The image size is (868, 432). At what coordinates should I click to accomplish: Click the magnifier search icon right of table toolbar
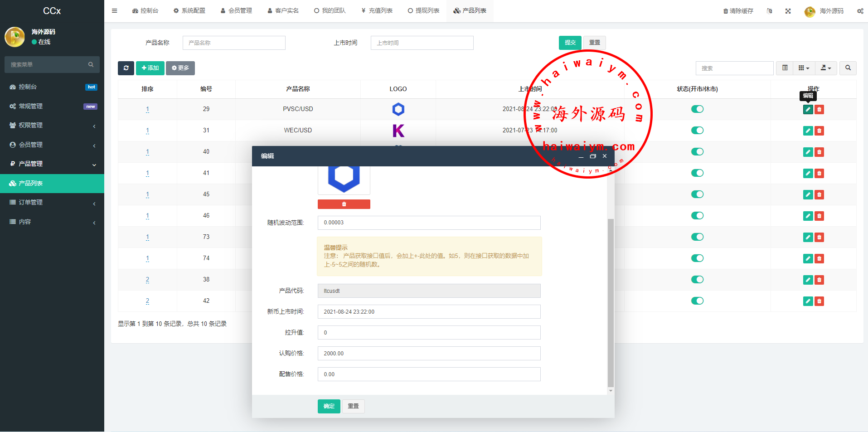tap(848, 68)
